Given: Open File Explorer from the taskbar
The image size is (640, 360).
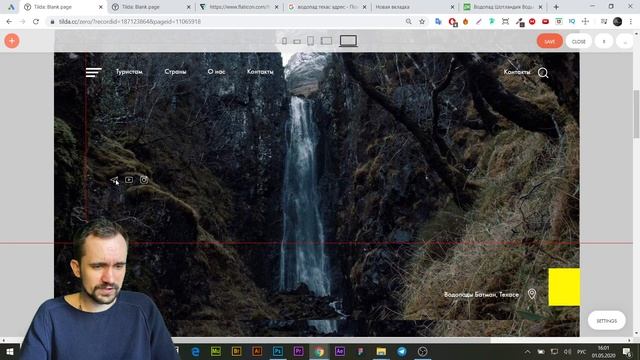Looking at the screenshot, I should pyautogui.click(x=381, y=351).
